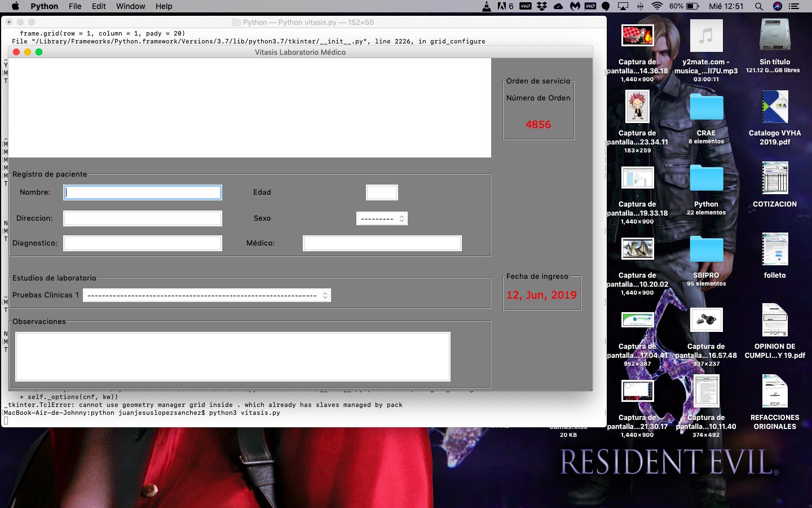The width and height of the screenshot is (812, 508).
Task: Select Captura de pantalla 16.57.48 file
Action: [x=706, y=320]
